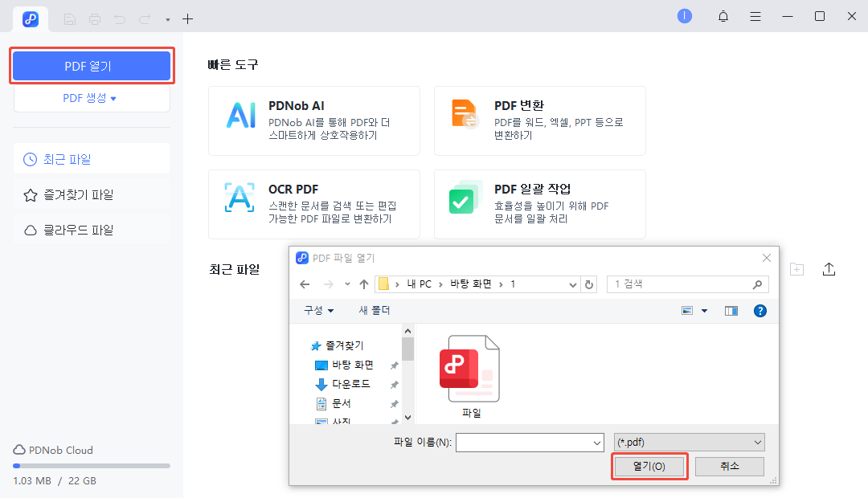868x498 pixels.
Task: Click the 취소 button in the dialog
Action: (x=729, y=466)
